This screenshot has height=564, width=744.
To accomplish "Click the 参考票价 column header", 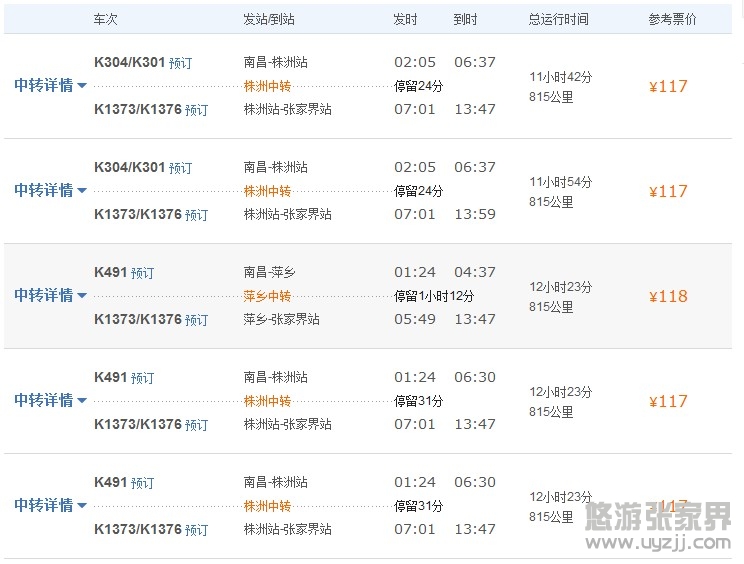I will (672, 19).
